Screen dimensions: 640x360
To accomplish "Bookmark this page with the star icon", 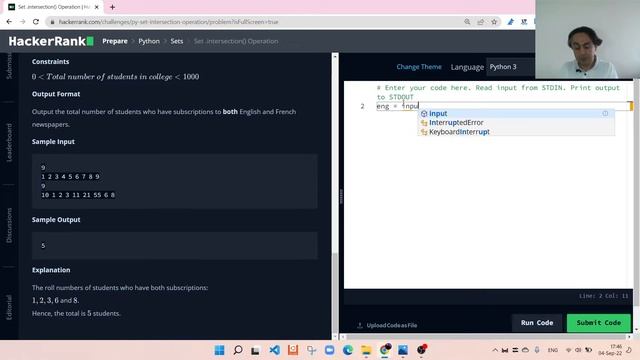I will tap(494, 22).
